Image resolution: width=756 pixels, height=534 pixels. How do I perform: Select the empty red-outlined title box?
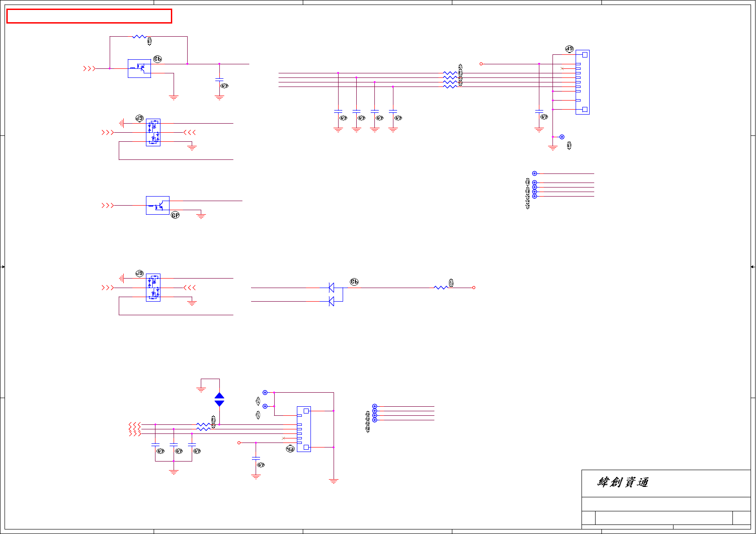click(89, 16)
